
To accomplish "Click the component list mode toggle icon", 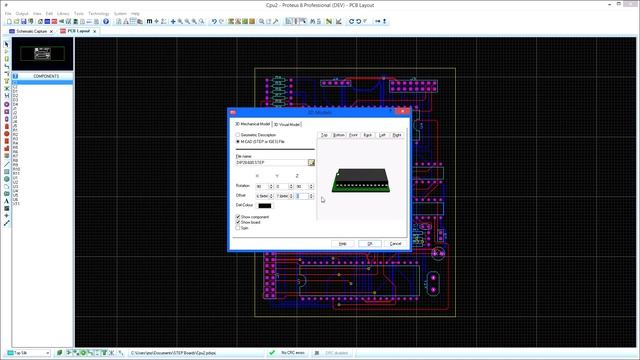I will pos(15,76).
